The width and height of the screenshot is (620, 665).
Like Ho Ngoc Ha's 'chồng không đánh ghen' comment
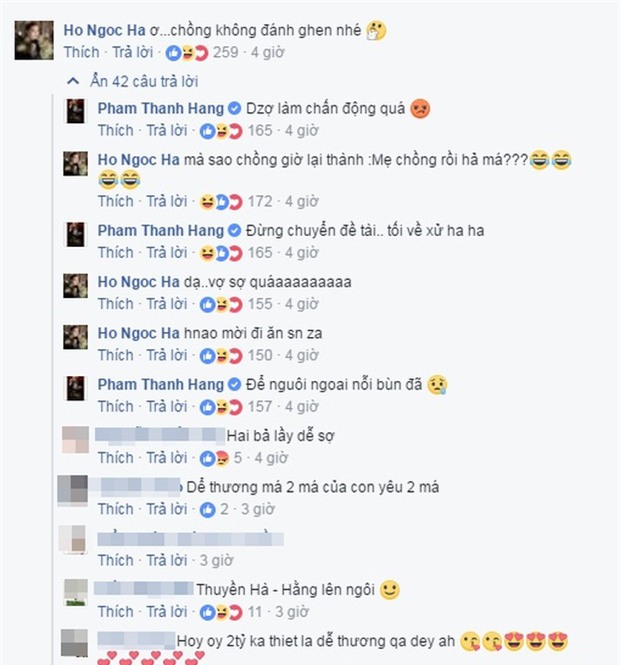(x=81, y=53)
